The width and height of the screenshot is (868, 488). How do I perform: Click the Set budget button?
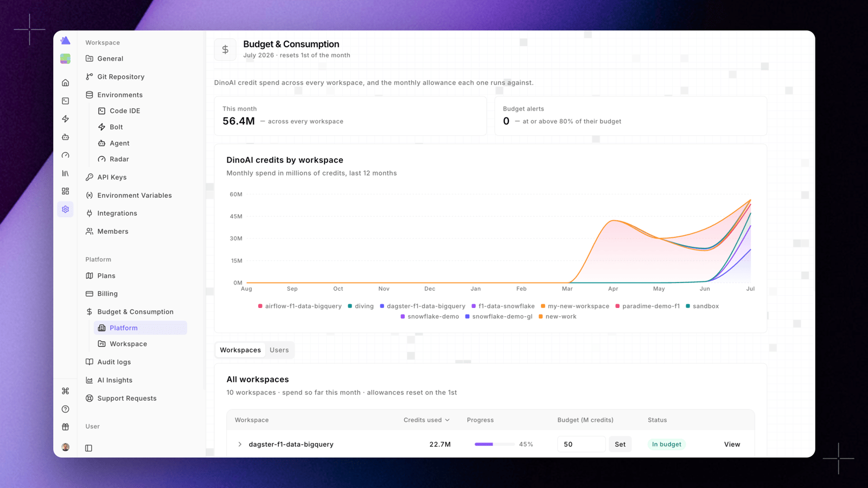[620, 444]
